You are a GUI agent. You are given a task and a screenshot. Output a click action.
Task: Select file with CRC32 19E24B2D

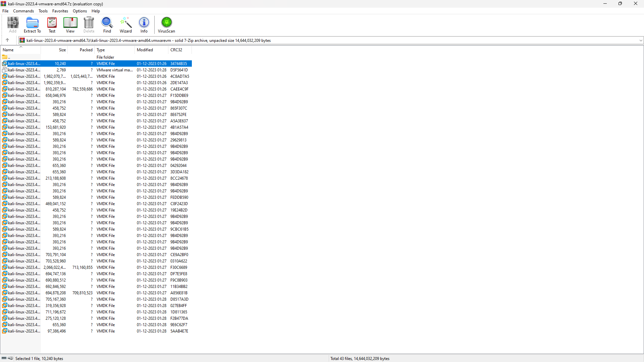(96, 210)
